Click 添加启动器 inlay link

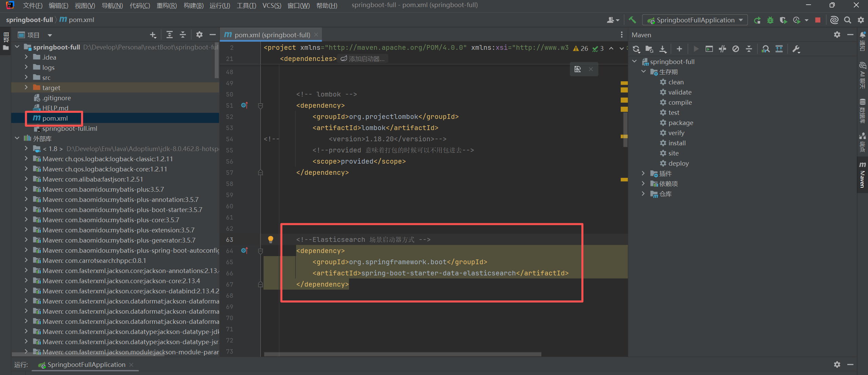point(363,59)
